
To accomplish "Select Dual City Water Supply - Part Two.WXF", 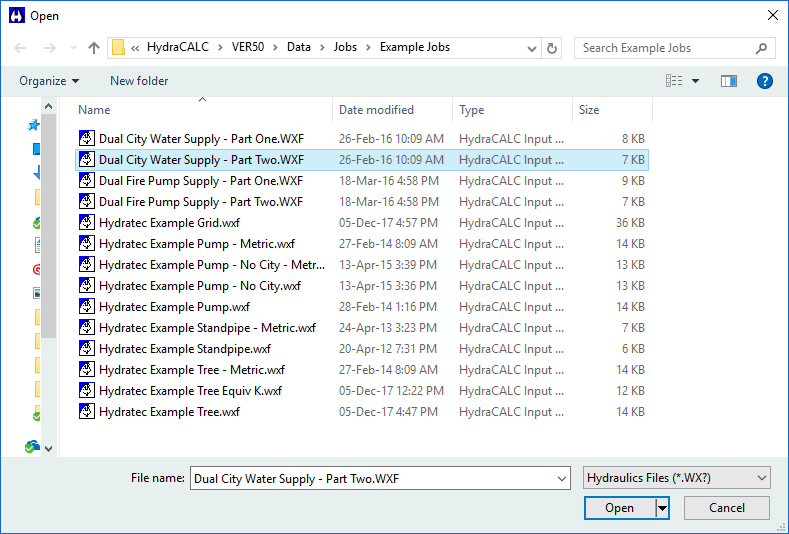I will point(362,160).
